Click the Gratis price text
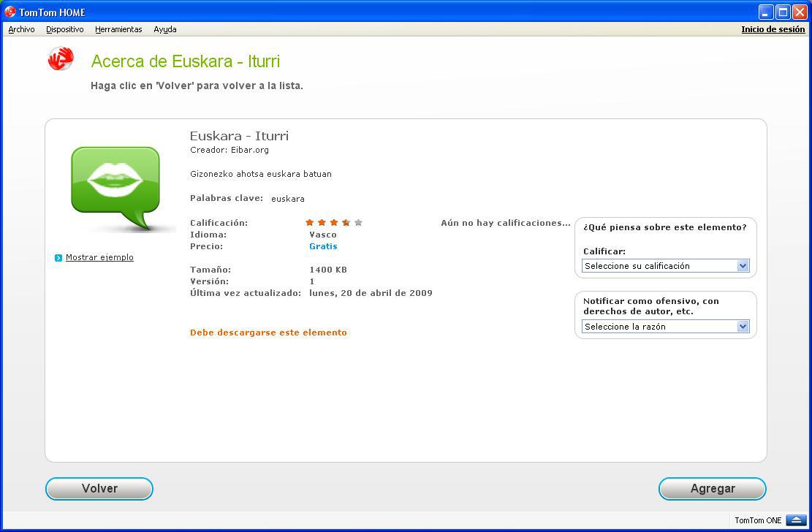This screenshot has height=532, width=812. [323, 246]
